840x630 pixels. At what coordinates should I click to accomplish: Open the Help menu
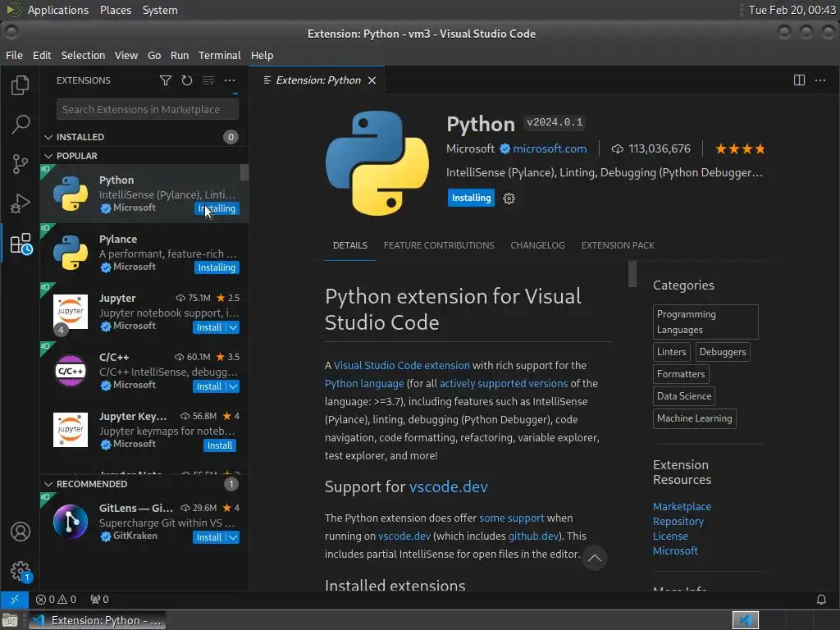pos(262,55)
